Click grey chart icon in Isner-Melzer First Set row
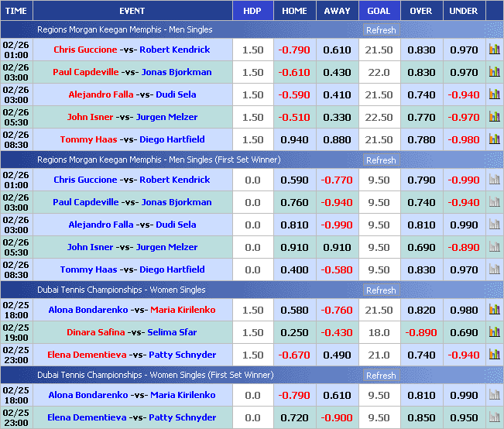 pyautogui.click(x=494, y=247)
